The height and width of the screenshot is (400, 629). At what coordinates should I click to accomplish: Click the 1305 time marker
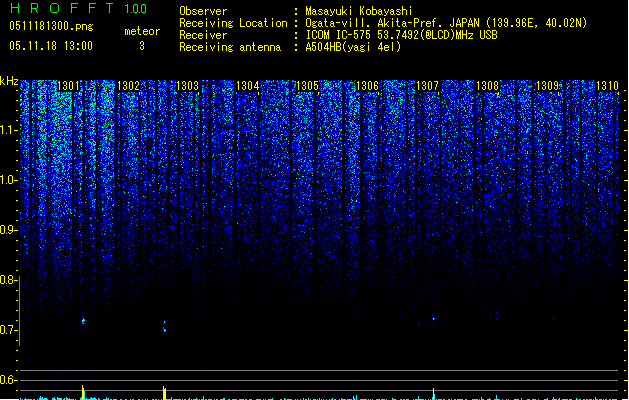(307, 86)
